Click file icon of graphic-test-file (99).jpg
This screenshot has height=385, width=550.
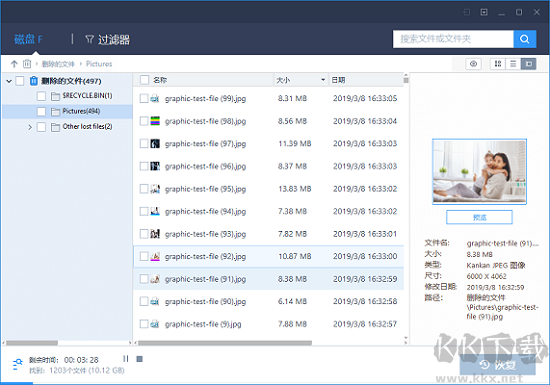coord(155,99)
